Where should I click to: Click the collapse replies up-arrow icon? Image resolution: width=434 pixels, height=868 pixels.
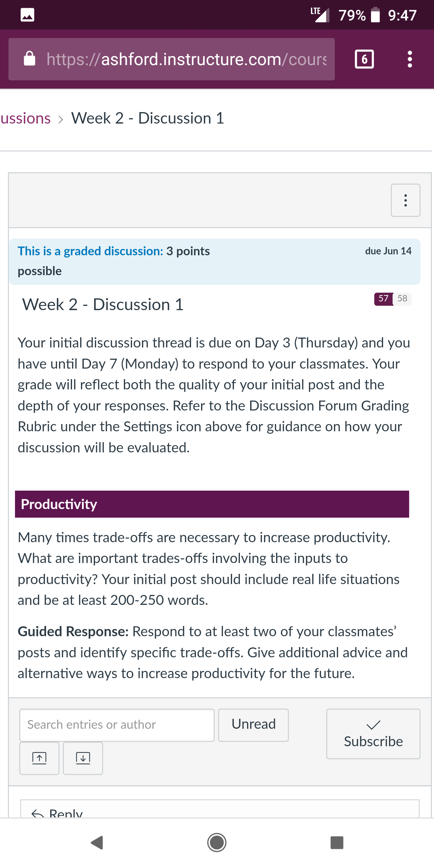(39, 758)
